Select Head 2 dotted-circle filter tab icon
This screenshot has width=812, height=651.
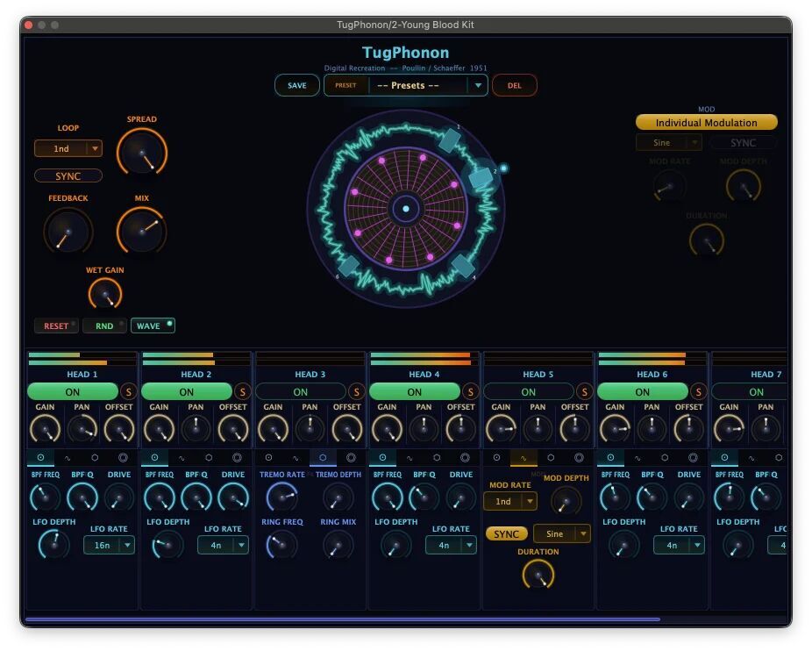[154, 458]
